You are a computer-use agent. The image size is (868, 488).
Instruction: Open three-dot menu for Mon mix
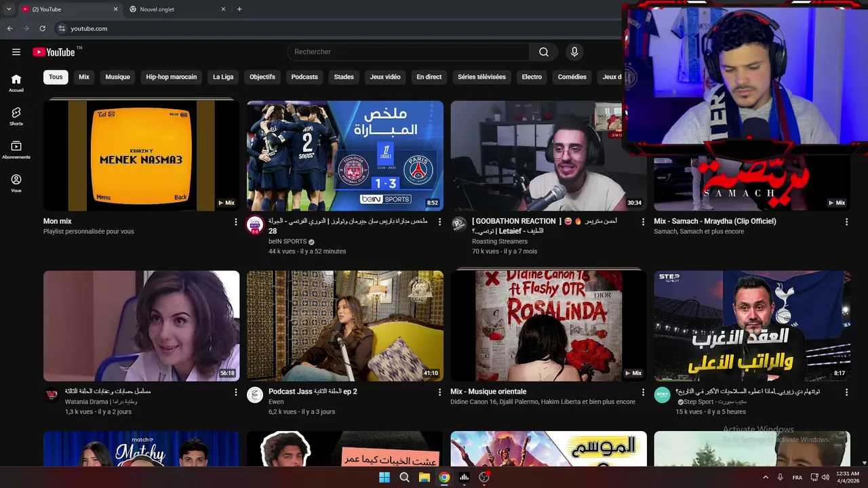click(236, 222)
